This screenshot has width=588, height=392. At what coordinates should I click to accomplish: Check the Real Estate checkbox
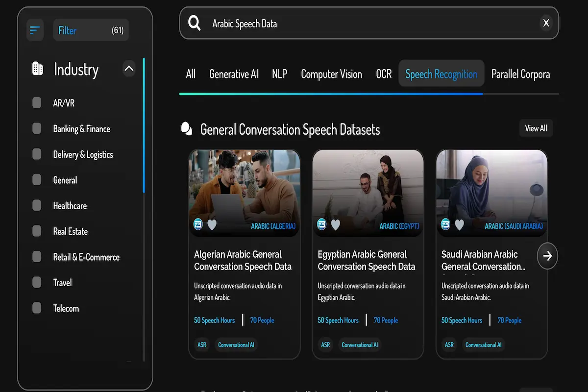point(37,231)
